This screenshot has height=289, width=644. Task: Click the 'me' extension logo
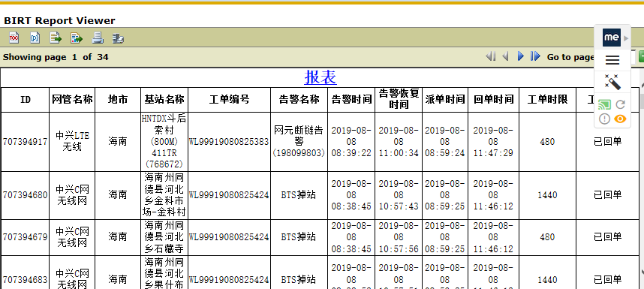612,38
